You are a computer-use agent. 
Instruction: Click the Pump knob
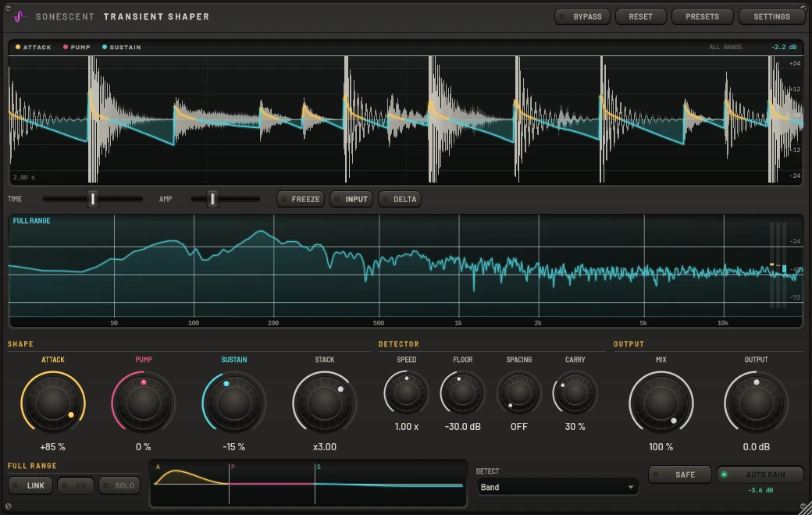coord(144,403)
